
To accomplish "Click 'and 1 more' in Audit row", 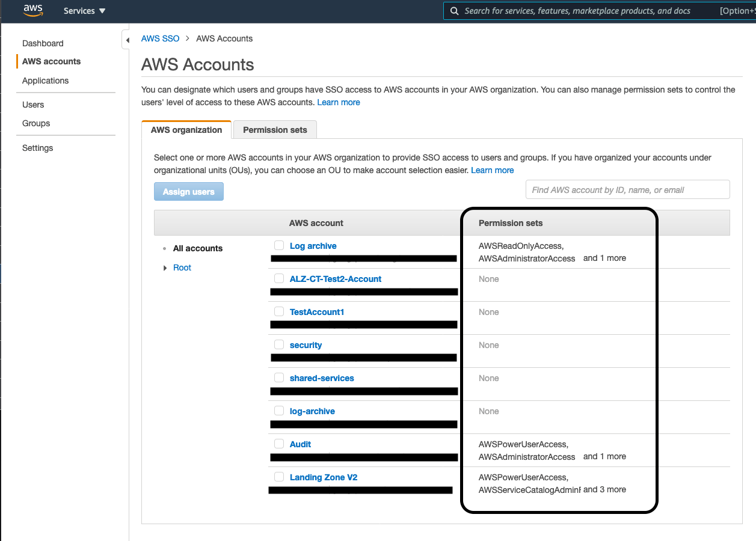I will [x=604, y=456].
